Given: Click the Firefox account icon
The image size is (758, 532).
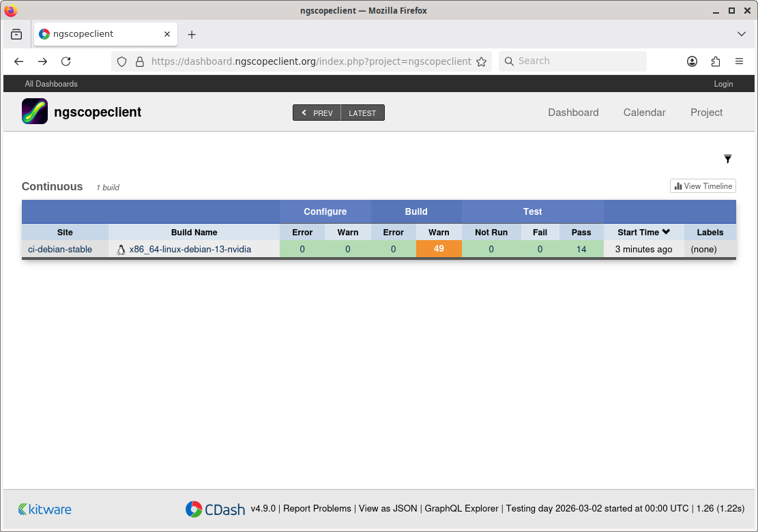Looking at the screenshot, I should (x=692, y=61).
